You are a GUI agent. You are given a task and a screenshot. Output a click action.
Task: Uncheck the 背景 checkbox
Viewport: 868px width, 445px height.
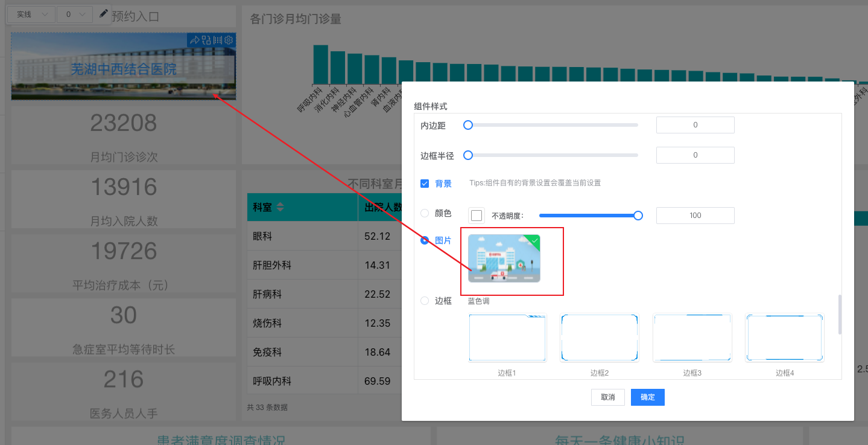click(425, 183)
